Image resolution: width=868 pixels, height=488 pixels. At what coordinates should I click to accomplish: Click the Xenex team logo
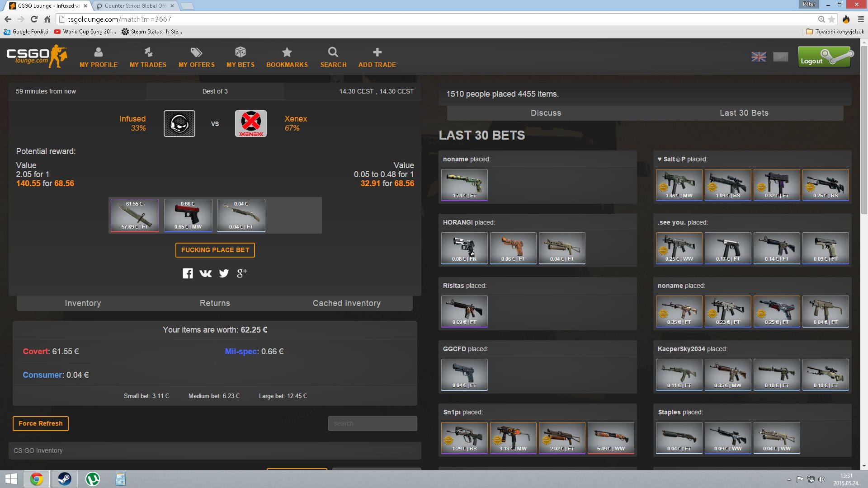coord(251,123)
